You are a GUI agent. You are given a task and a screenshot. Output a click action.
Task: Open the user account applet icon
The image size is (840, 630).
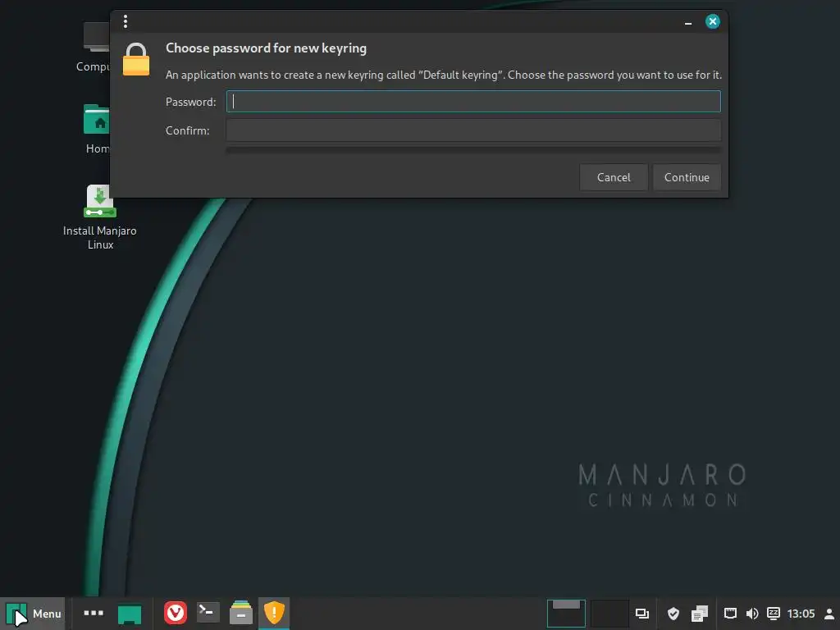point(829,614)
